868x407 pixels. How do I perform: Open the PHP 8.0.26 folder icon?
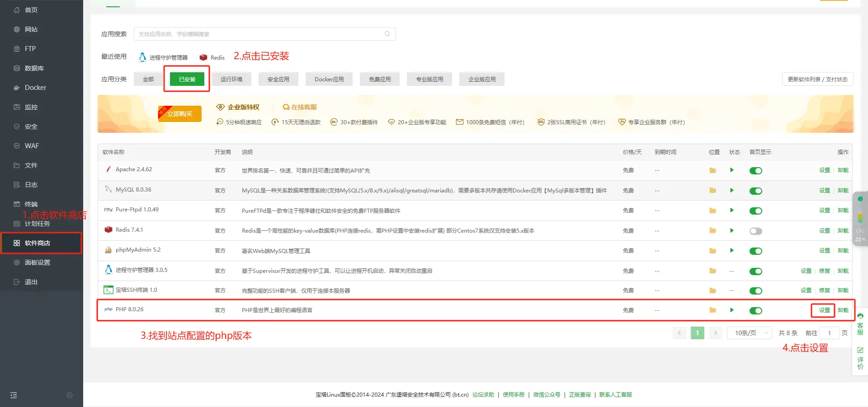pyautogui.click(x=712, y=310)
